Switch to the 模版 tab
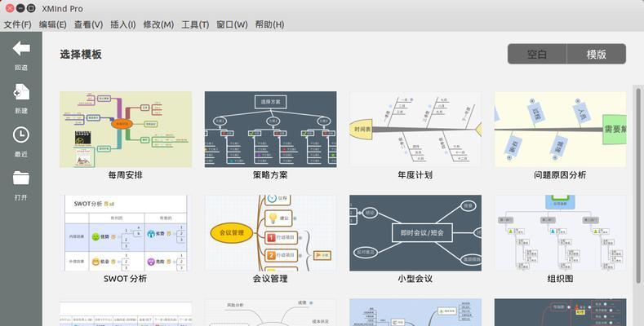644x326 pixels. tap(597, 54)
